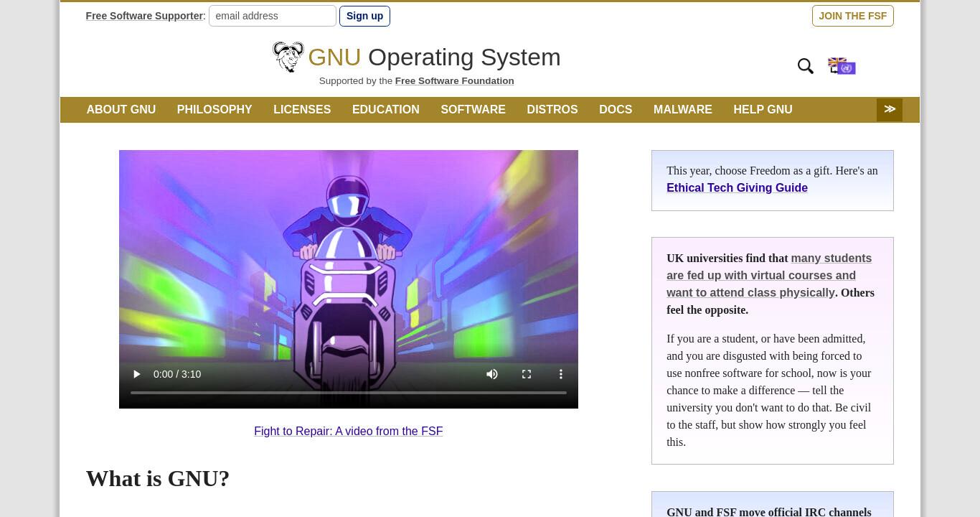980x517 pixels.
Task: Click the Sign up button
Action: click(364, 16)
